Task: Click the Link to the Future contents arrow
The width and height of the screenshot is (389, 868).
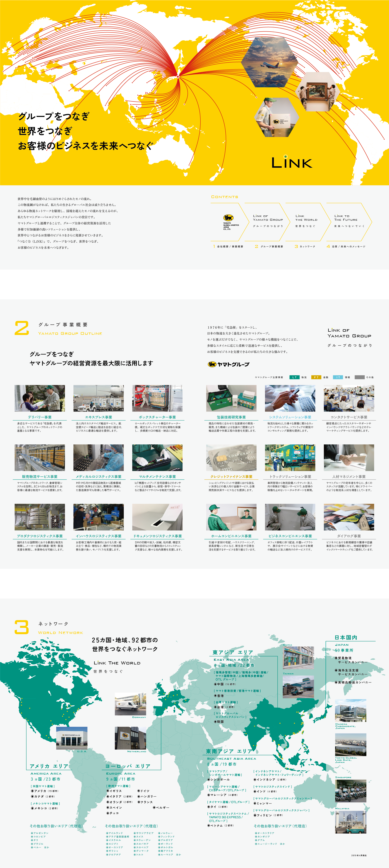Action: 349,222
